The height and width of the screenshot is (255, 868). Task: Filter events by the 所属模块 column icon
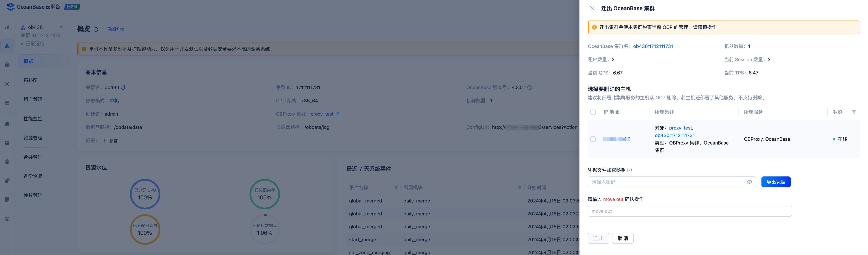point(520,188)
